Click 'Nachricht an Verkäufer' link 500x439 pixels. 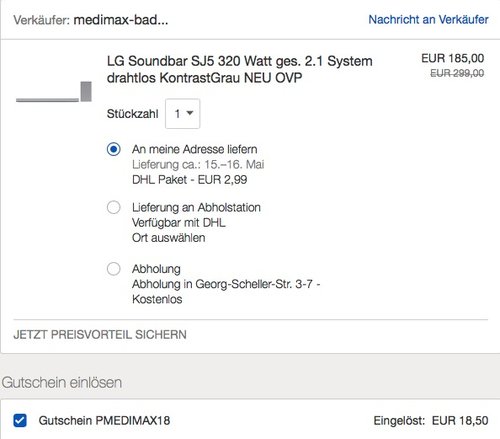click(428, 20)
